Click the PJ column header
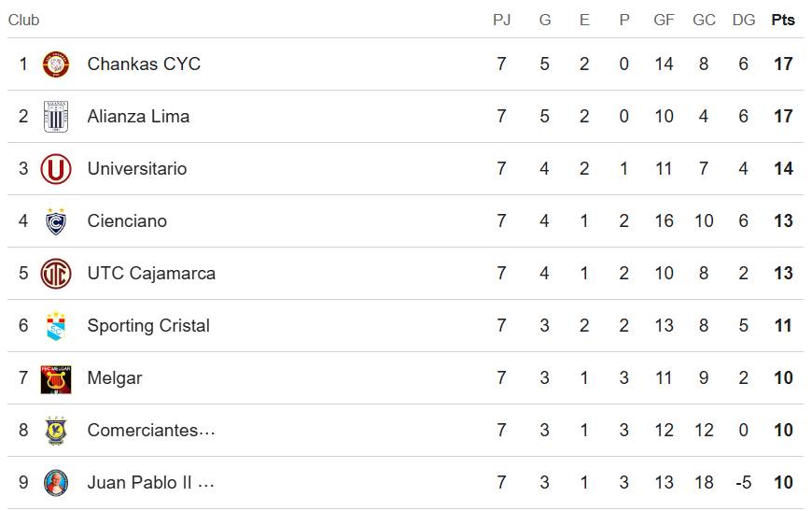This screenshot has height=511, width=812. pyautogui.click(x=502, y=21)
